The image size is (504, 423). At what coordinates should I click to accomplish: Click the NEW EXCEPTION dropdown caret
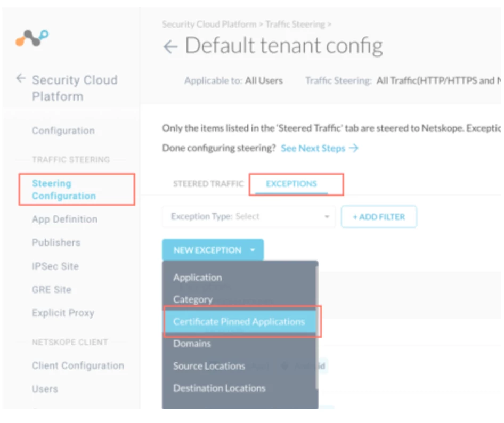[x=253, y=250]
